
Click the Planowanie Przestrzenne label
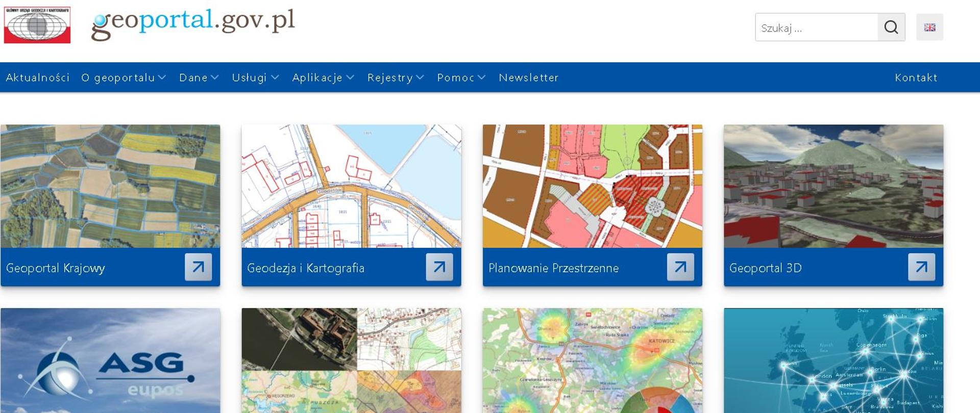pyautogui.click(x=553, y=268)
